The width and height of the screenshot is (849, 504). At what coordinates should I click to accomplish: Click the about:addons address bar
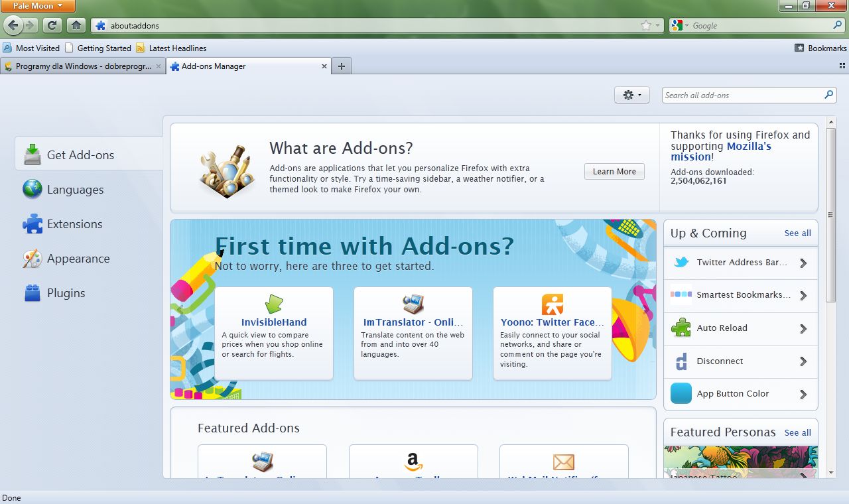click(x=376, y=25)
